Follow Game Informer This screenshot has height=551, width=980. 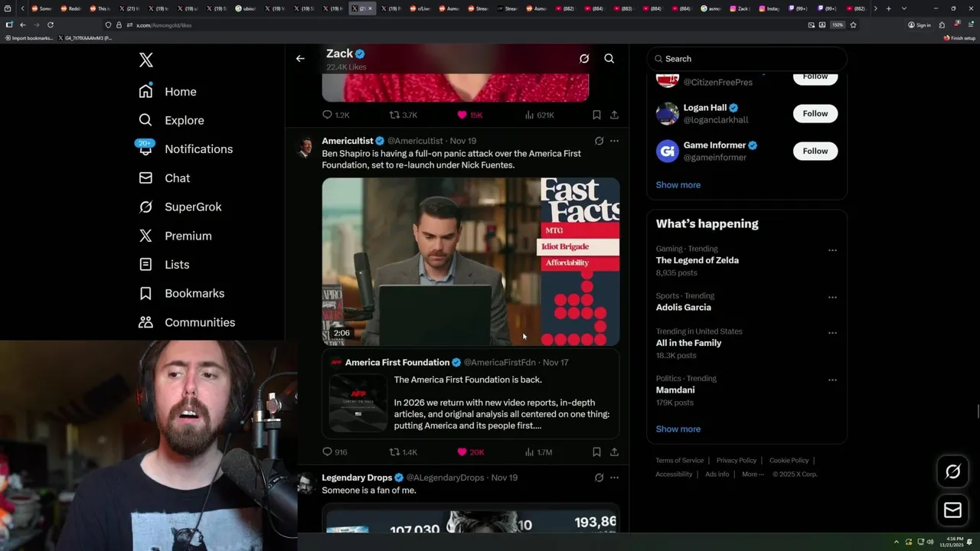tap(815, 151)
